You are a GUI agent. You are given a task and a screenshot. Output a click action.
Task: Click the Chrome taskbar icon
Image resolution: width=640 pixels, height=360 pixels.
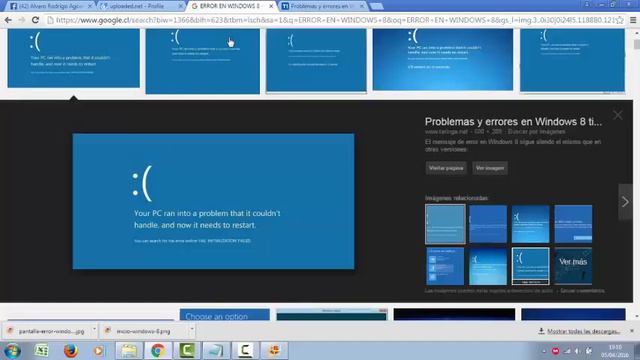pyautogui.click(x=158, y=351)
